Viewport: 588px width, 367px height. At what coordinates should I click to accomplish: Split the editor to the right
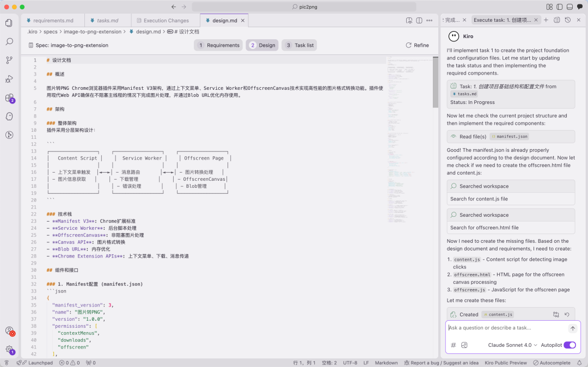419,21
